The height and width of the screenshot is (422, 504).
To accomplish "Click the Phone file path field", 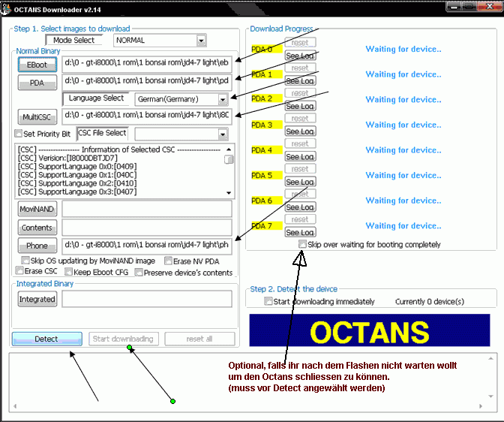I will click(x=147, y=246).
